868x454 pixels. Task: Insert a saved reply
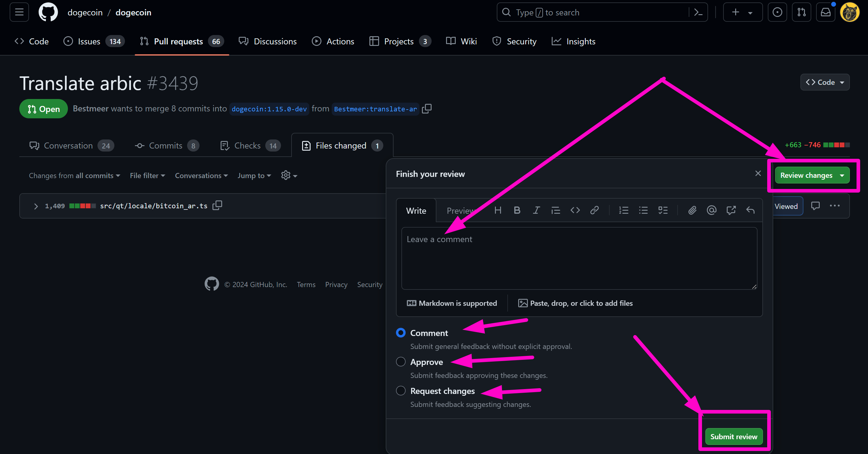point(750,210)
